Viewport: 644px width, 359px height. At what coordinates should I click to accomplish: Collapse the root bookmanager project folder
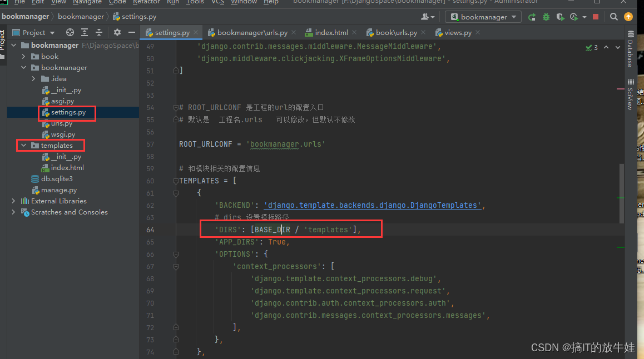pyautogui.click(x=13, y=45)
